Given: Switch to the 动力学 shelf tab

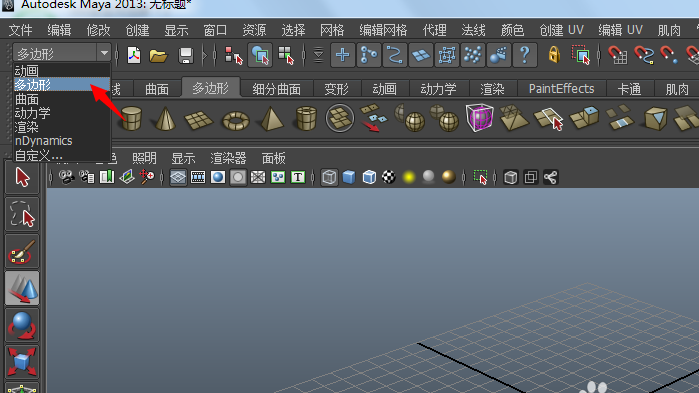Looking at the screenshot, I should coord(438,89).
